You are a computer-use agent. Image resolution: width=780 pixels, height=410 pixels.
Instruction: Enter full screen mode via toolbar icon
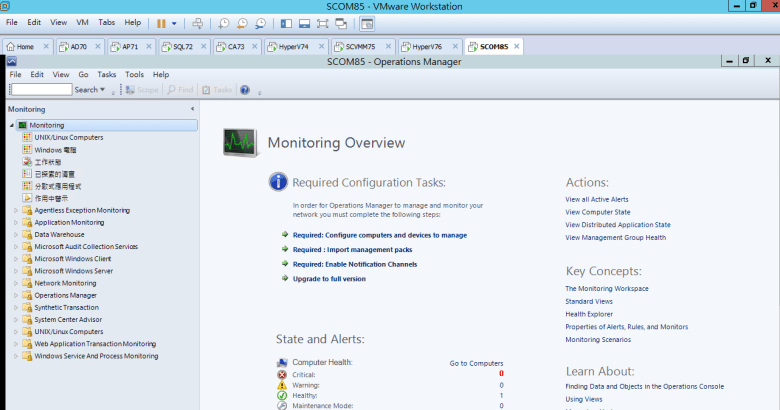coord(323,22)
